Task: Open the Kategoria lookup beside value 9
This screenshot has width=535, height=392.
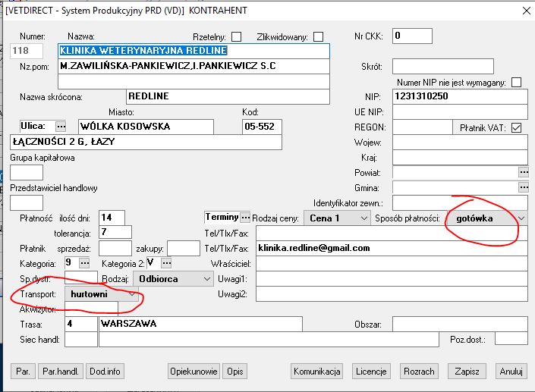Action: point(82,263)
